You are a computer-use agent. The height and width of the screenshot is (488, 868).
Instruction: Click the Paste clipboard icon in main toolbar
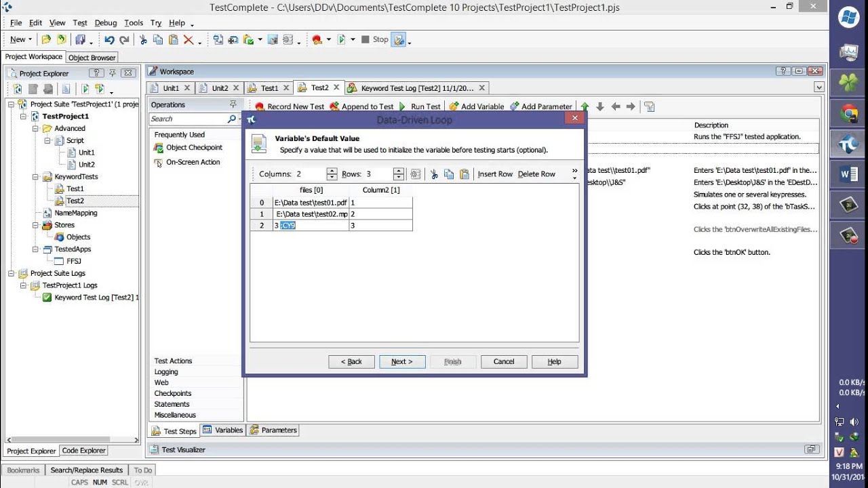pyautogui.click(x=173, y=40)
